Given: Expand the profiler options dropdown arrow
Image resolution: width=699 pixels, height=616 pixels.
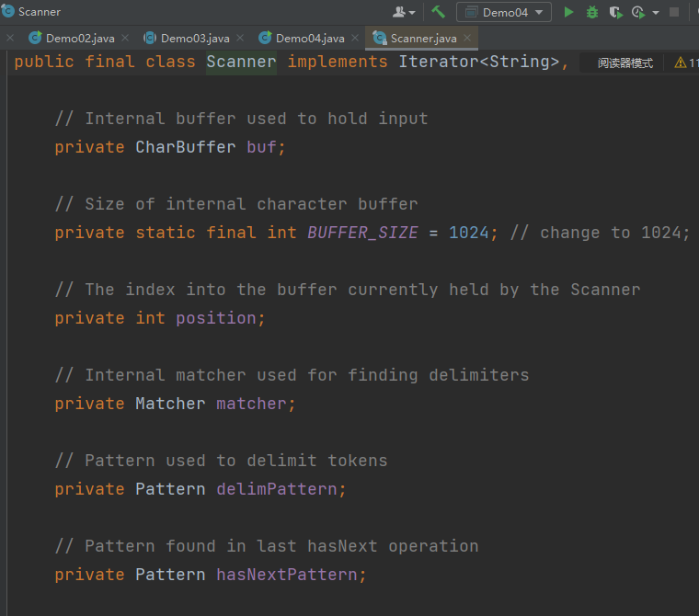Looking at the screenshot, I should click(x=655, y=13).
